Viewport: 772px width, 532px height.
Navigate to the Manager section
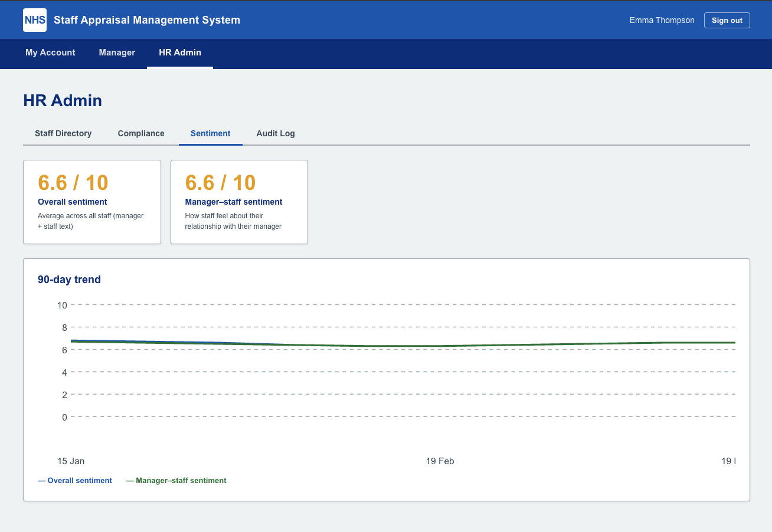pyautogui.click(x=117, y=52)
